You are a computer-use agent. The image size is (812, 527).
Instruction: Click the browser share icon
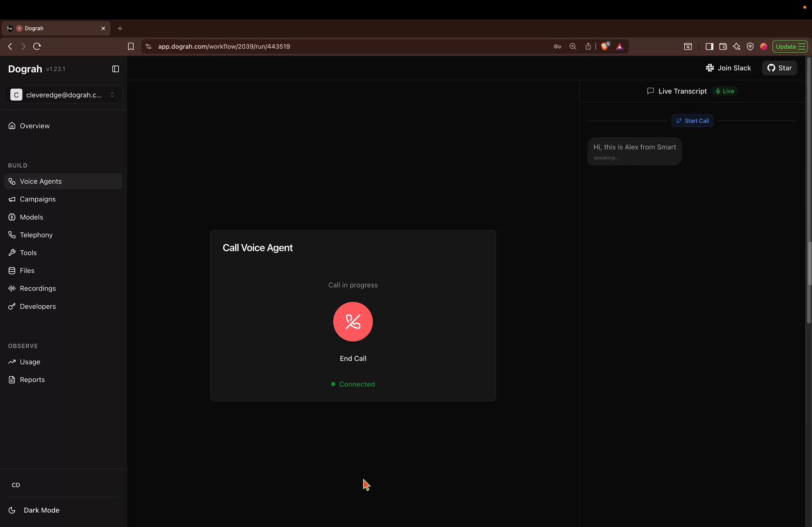pos(588,46)
